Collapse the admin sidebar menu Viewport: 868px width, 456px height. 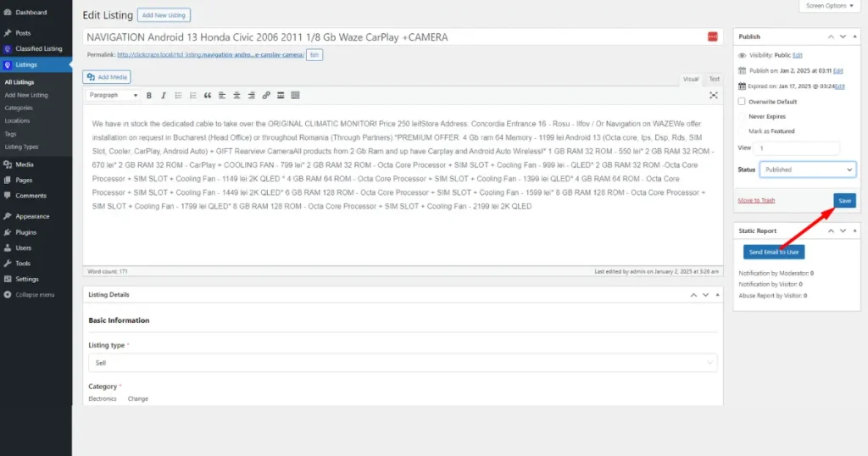point(36,294)
